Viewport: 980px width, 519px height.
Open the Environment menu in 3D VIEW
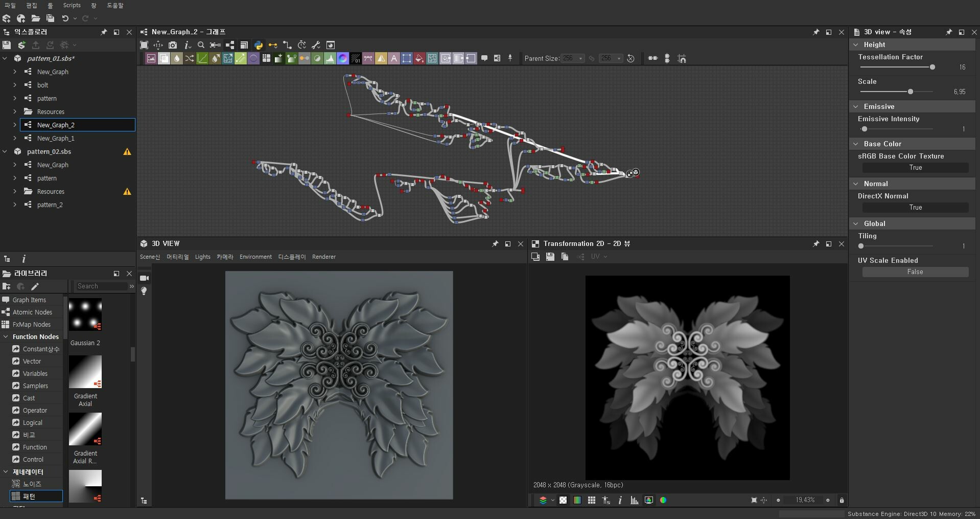click(255, 257)
